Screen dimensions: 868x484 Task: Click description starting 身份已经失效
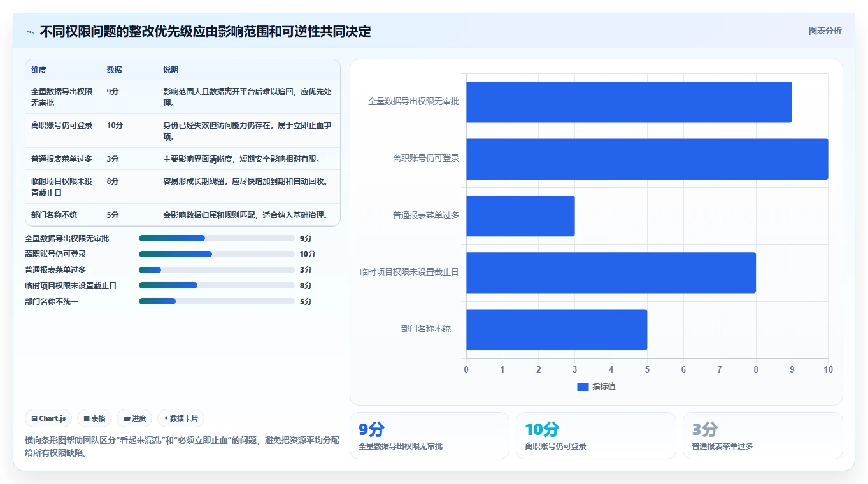248,131
